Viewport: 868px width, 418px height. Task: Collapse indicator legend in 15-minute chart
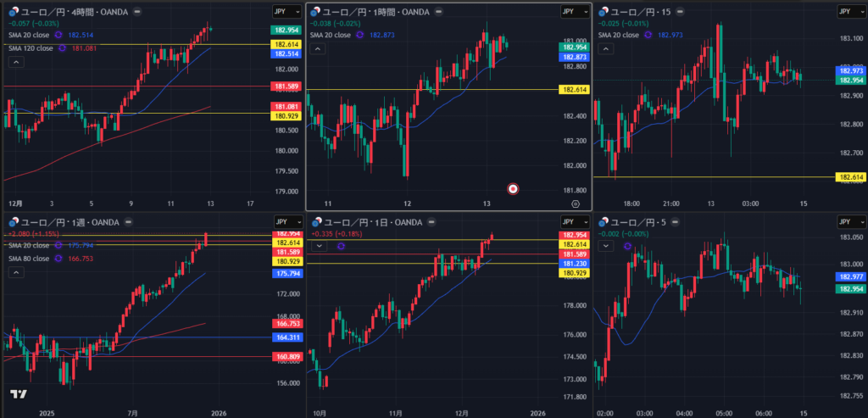tap(607, 50)
